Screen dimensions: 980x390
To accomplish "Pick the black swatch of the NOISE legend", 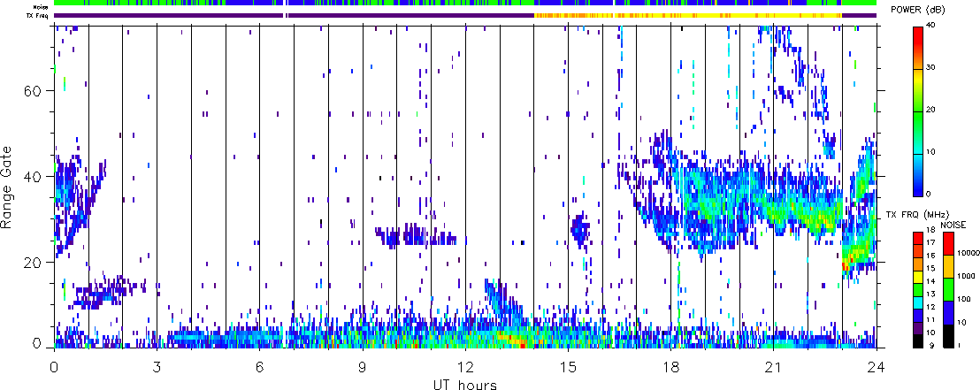I will [948, 336].
